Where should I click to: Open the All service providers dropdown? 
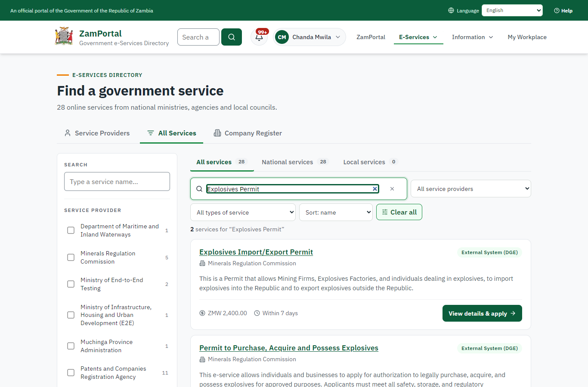coord(471,189)
